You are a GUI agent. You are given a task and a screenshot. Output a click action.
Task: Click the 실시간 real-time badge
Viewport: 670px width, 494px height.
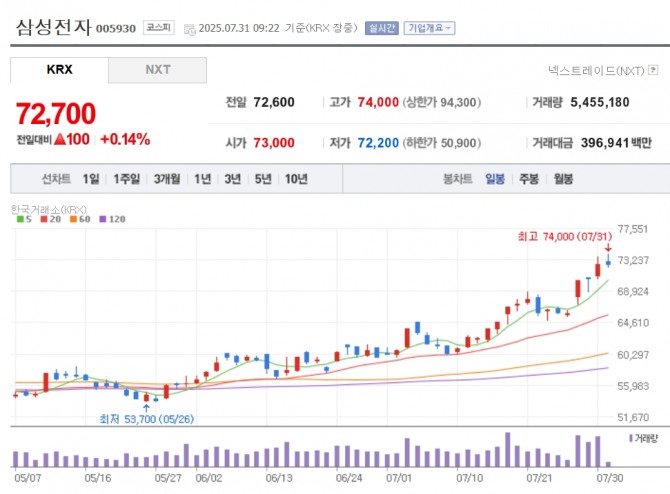(x=381, y=28)
